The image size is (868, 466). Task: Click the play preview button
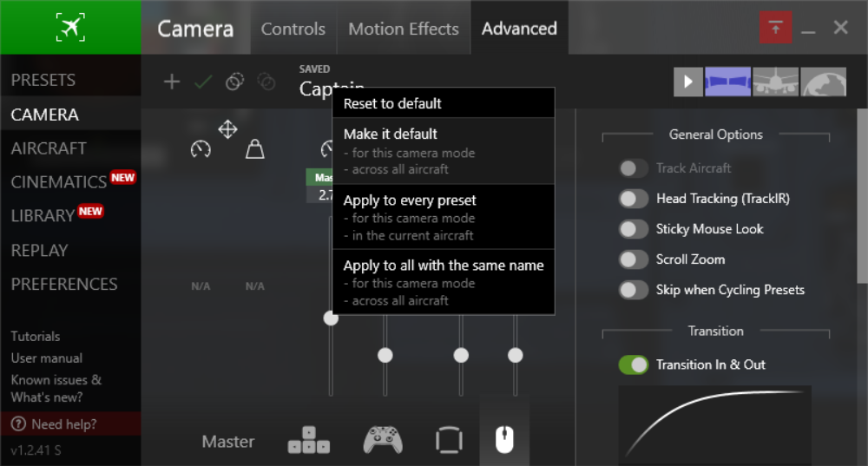[x=688, y=82]
